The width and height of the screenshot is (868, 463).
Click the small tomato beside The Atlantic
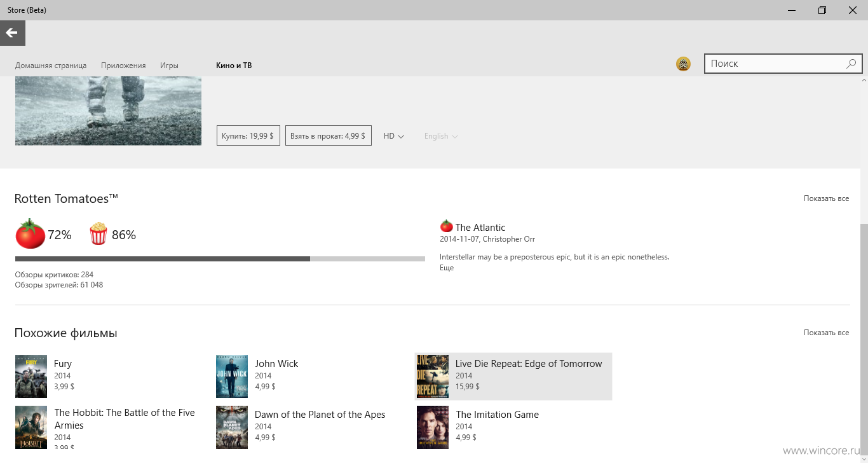click(x=446, y=226)
